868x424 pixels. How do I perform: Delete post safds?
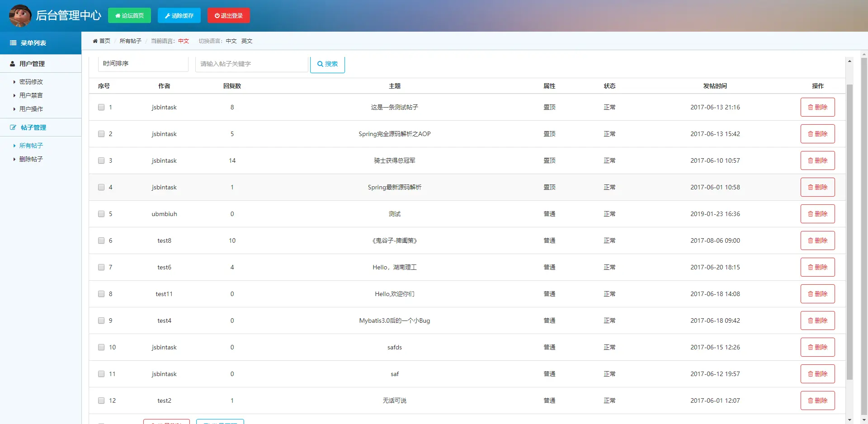tap(817, 347)
